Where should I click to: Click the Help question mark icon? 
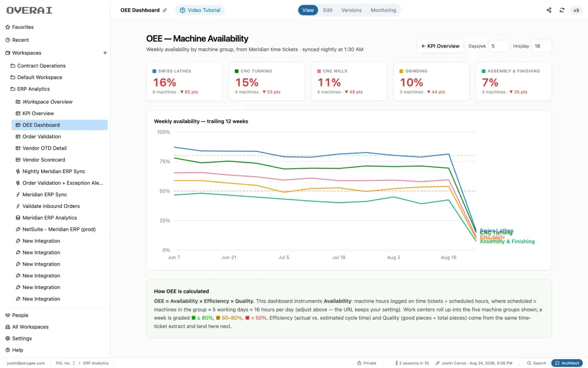[x=8, y=350]
